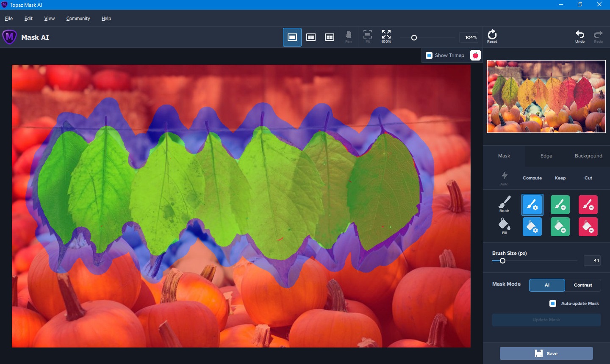Click the Brush row icon
This screenshot has width=610, height=364.
click(504, 204)
